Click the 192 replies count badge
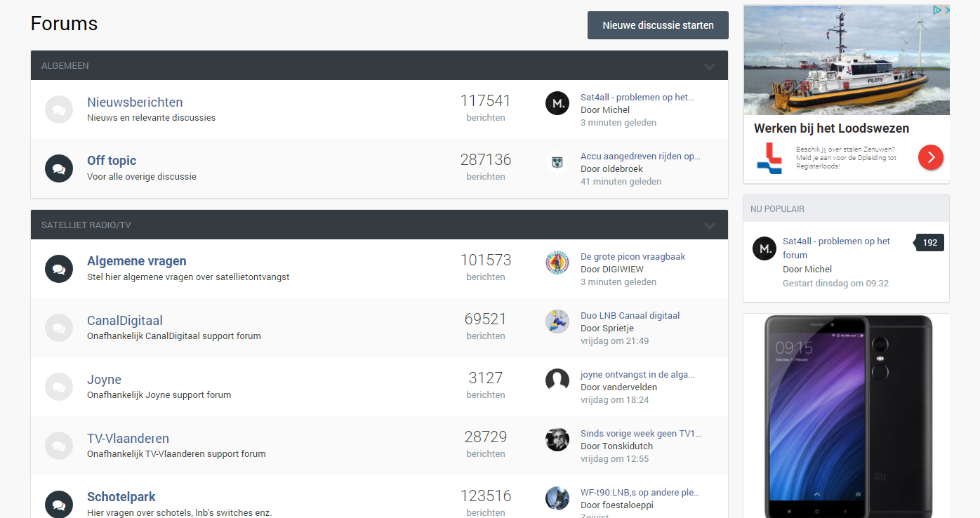980x518 pixels. point(930,243)
